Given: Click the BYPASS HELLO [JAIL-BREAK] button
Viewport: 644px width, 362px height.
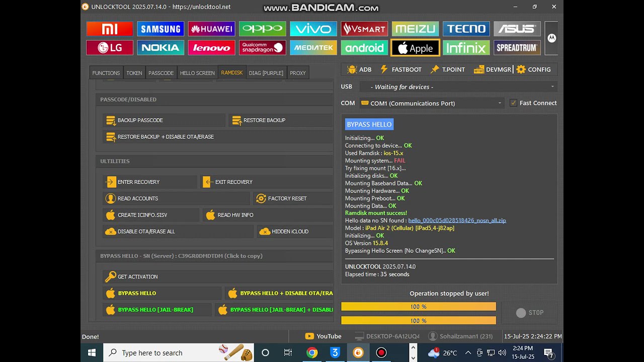Looking at the screenshot, I should (x=157, y=310).
